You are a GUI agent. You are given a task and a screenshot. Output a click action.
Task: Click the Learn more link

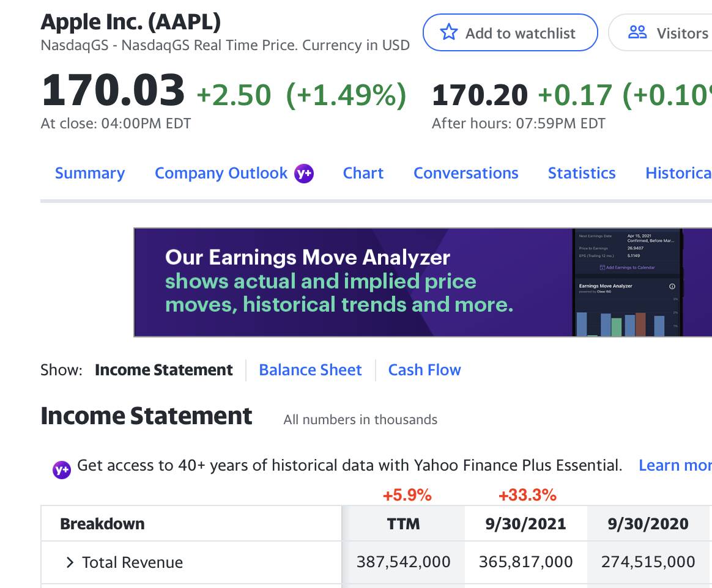(674, 466)
